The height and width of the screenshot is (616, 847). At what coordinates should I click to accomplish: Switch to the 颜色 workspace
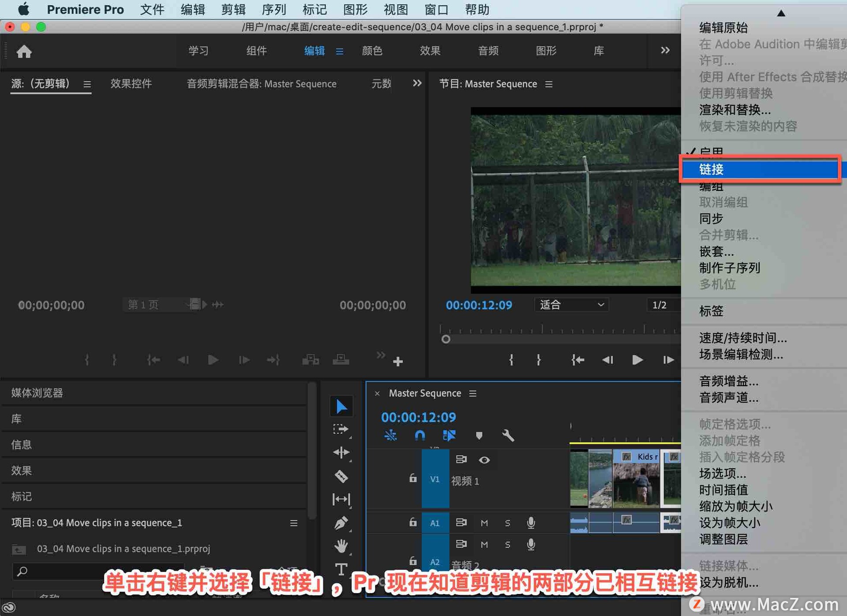[372, 51]
